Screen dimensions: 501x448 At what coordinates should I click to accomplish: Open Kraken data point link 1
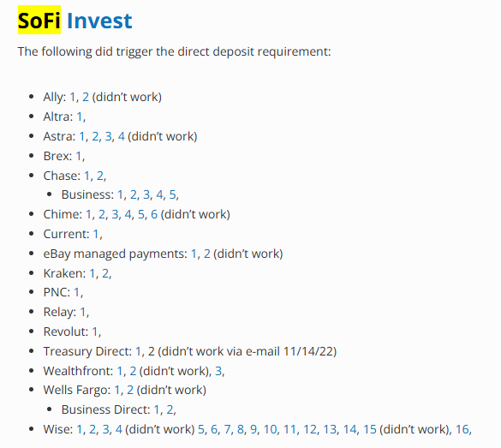coord(92,273)
